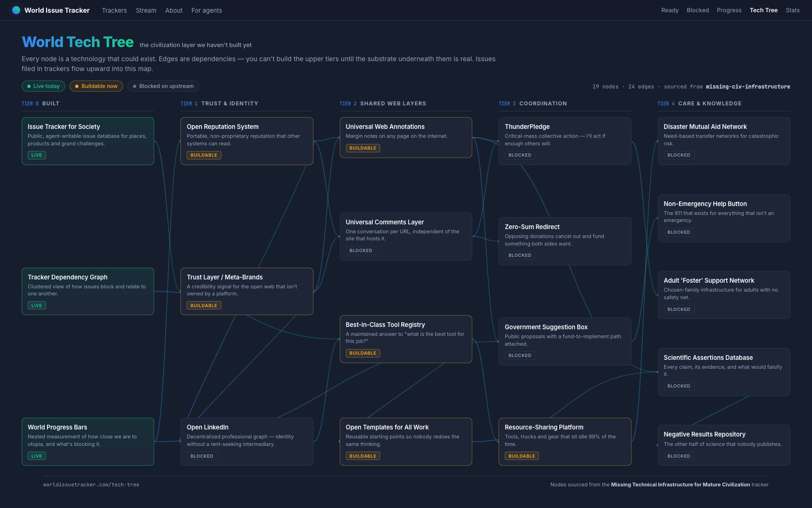Open the Adult 'Foster' Support Network node
Image resolution: width=812 pixels, height=508 pixels.
724,295
